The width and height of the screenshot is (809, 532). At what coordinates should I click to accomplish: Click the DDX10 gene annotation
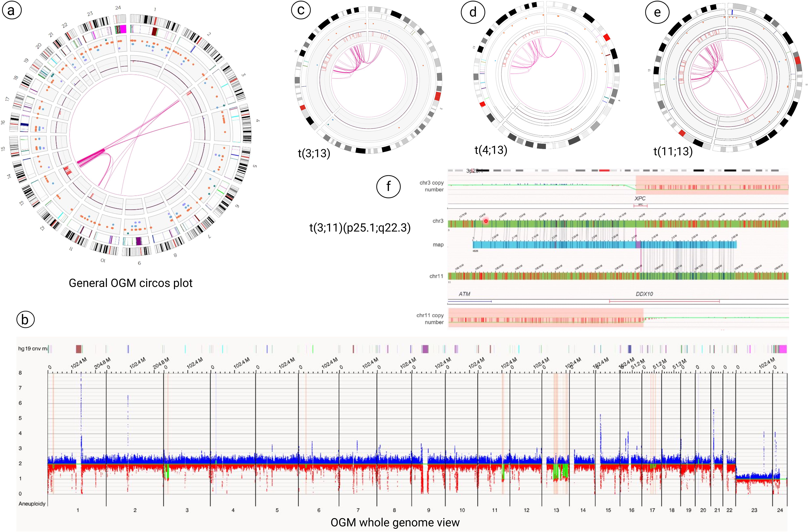pos(644,294)
